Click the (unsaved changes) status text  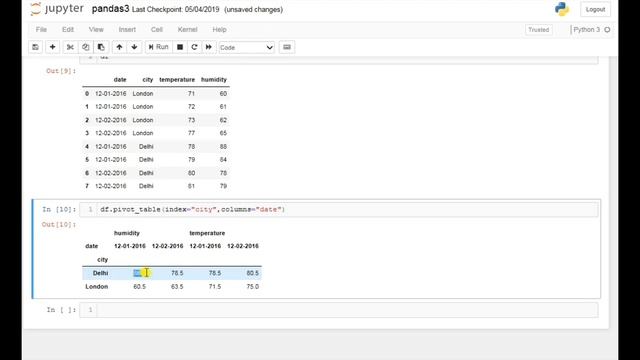[x=253, y=9]
